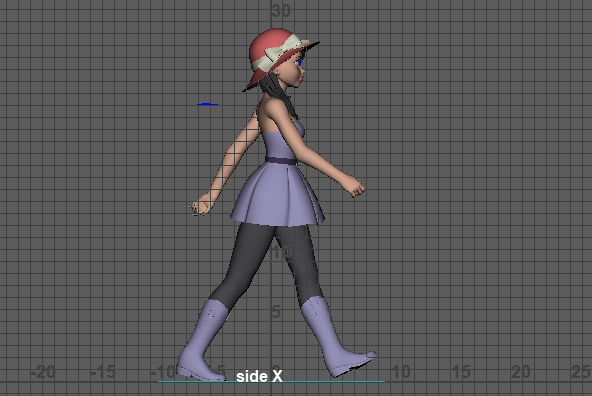Click the grid label 30 at top
This screenshot has height=396, width=592.
[x=281, y=11]
